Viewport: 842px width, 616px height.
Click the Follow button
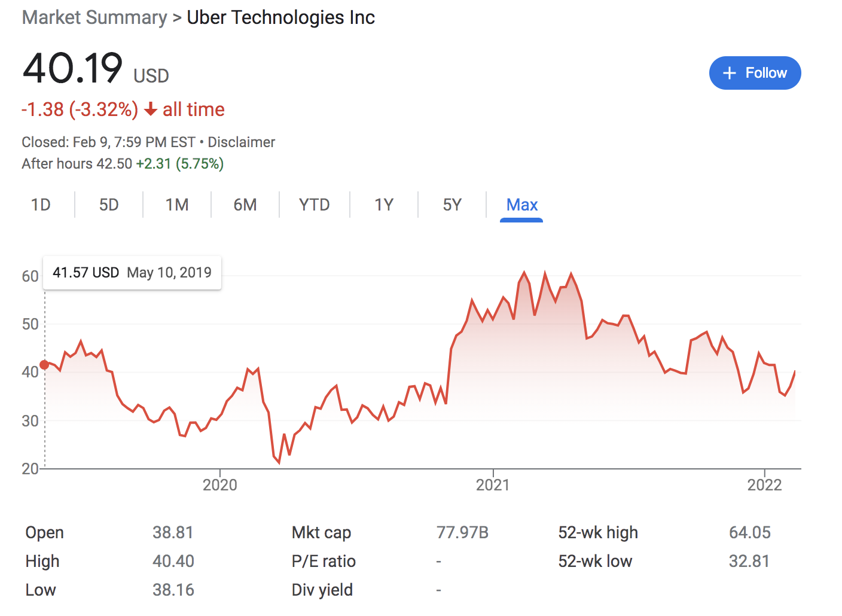[755, 73]
